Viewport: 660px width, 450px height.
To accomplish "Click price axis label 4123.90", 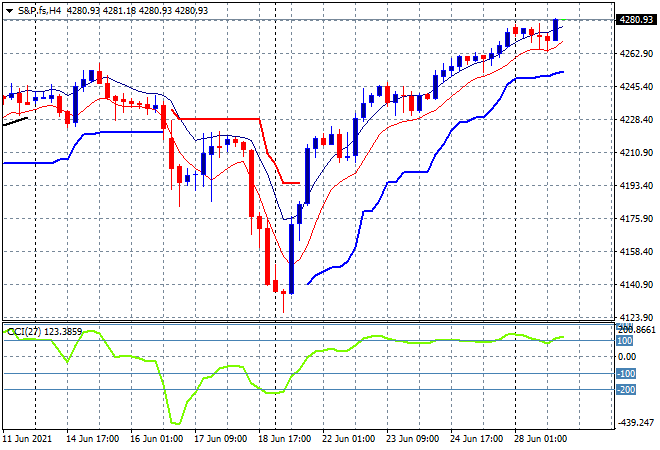I will [x=636, y=317].
